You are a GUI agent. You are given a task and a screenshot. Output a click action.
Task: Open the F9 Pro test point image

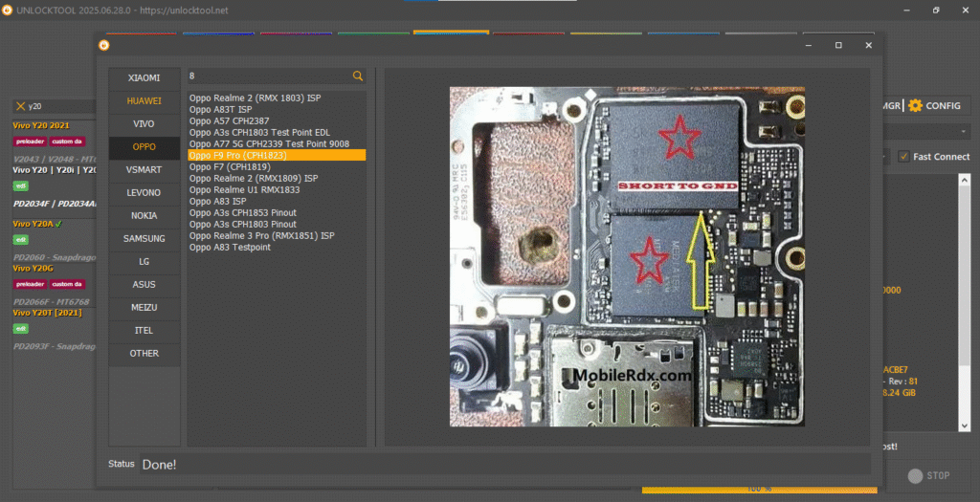pos(627,256)
